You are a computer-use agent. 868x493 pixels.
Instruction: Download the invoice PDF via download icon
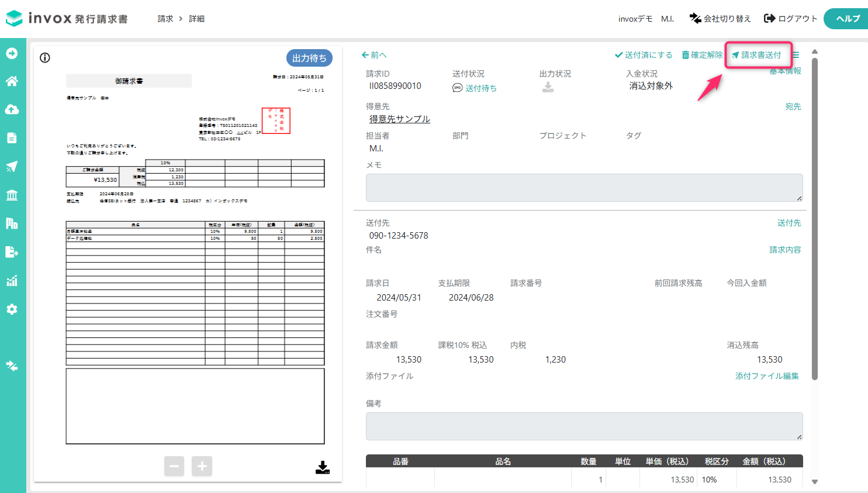pos(323,467)
